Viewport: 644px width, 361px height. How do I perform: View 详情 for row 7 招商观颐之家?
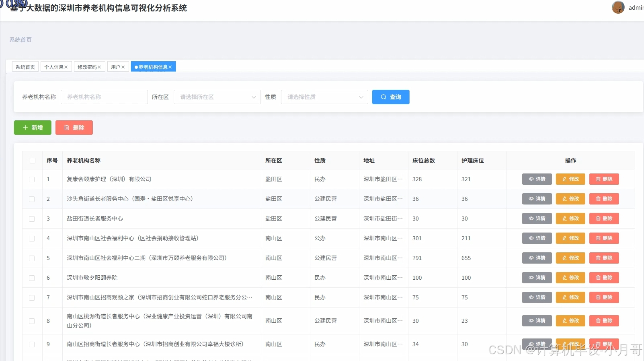[x=537, y=297]
